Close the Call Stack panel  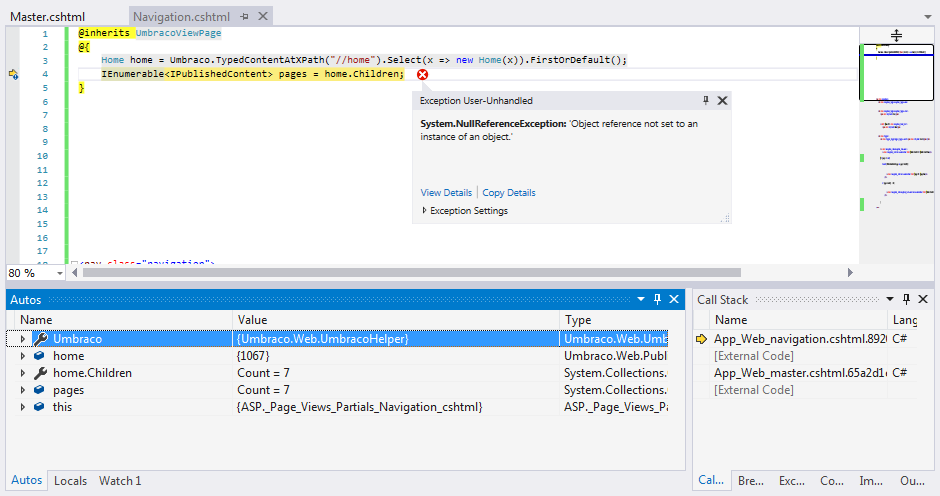coord(923,299)
